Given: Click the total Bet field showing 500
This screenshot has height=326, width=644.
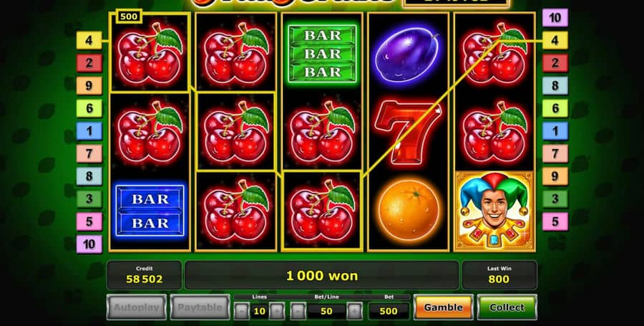Looking at the screenshot, I should (389, 311).
